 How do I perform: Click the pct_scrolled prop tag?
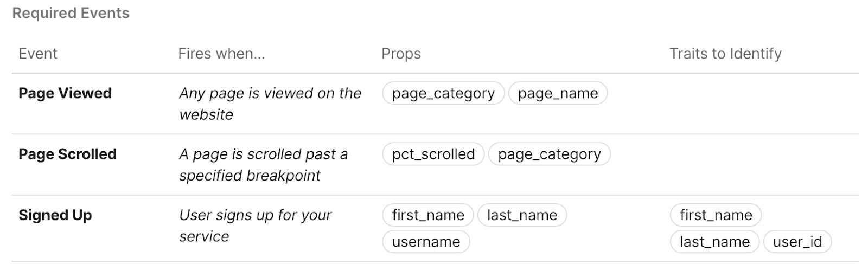click(x=433, y=154)
